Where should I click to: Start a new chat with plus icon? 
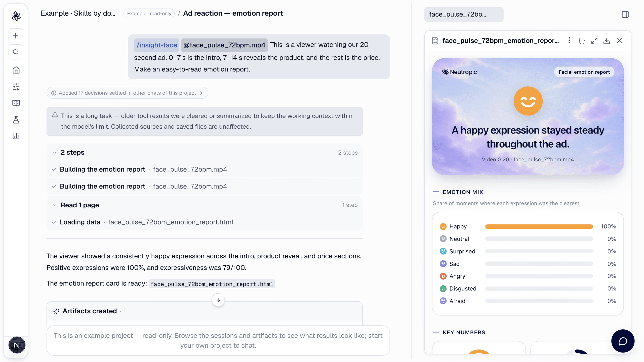point(16,36)
